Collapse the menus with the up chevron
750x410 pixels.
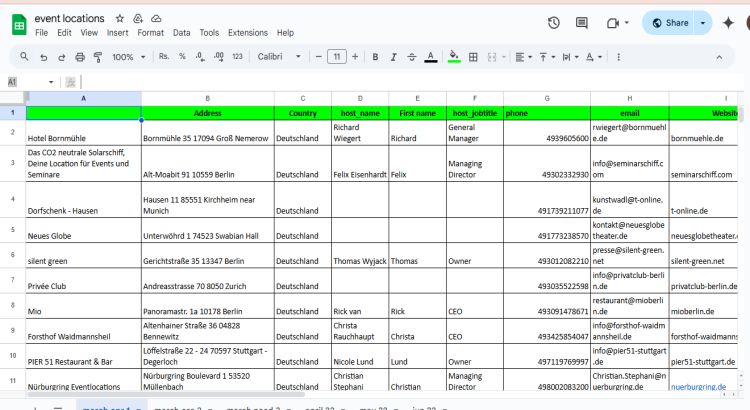click(x=719, y=57)
